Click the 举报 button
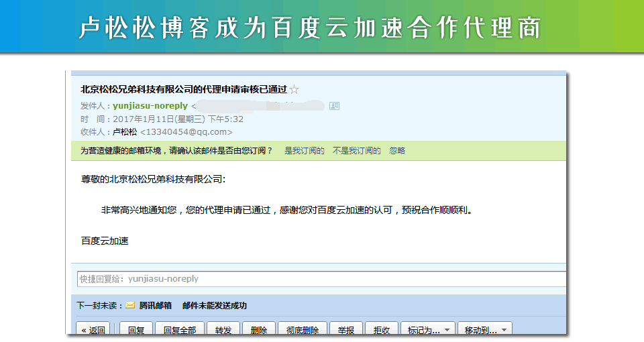Viewport: 644px width, 342px height. [346, 329]
